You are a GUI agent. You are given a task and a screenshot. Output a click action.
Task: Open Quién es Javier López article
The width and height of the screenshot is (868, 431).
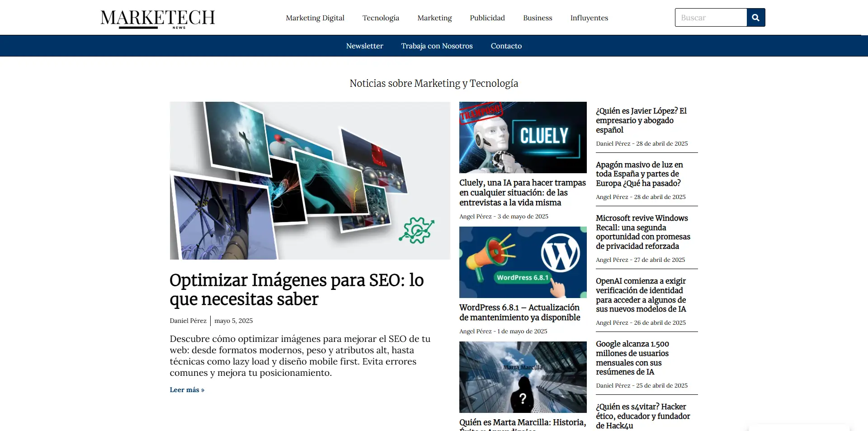point(641,120)
